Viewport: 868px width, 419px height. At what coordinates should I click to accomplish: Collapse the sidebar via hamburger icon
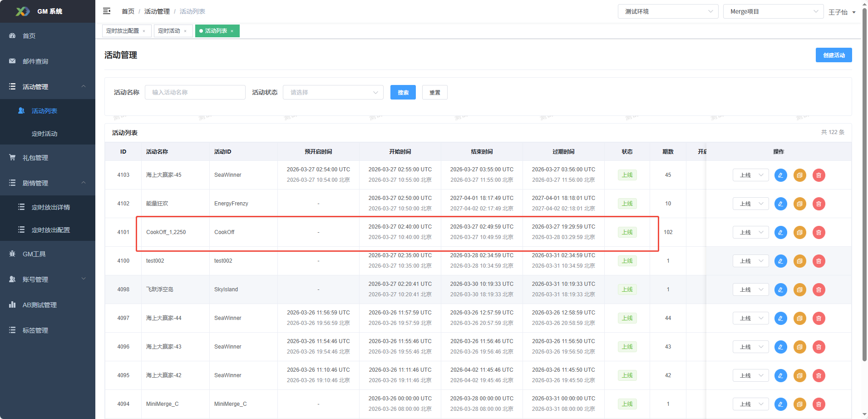click(107, 11)
